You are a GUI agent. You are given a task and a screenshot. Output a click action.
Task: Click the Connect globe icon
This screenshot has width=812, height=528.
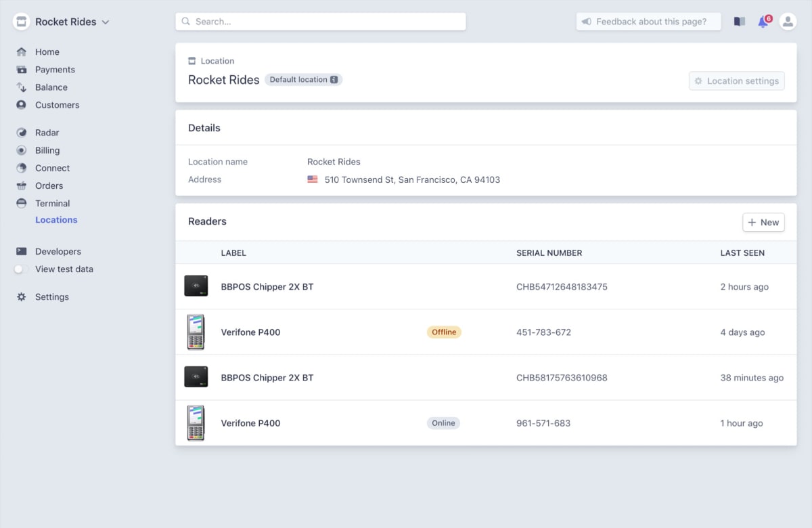tap(22, 168)
